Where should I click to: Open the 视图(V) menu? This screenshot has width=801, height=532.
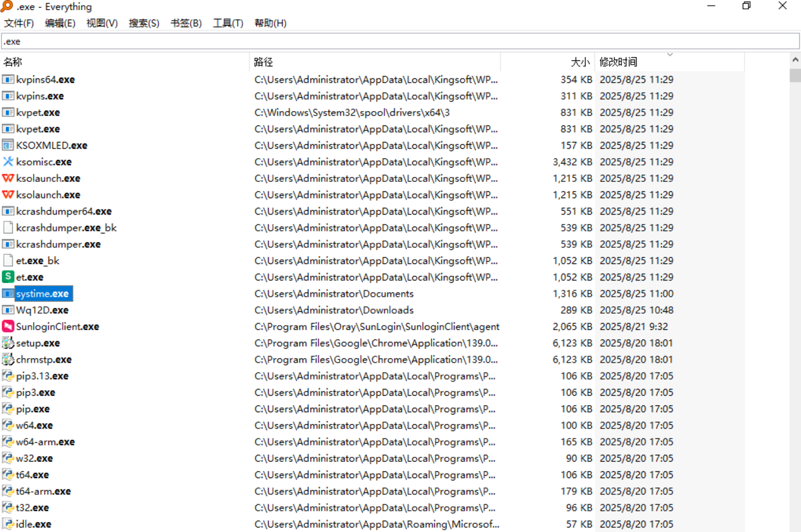[102, 23]
